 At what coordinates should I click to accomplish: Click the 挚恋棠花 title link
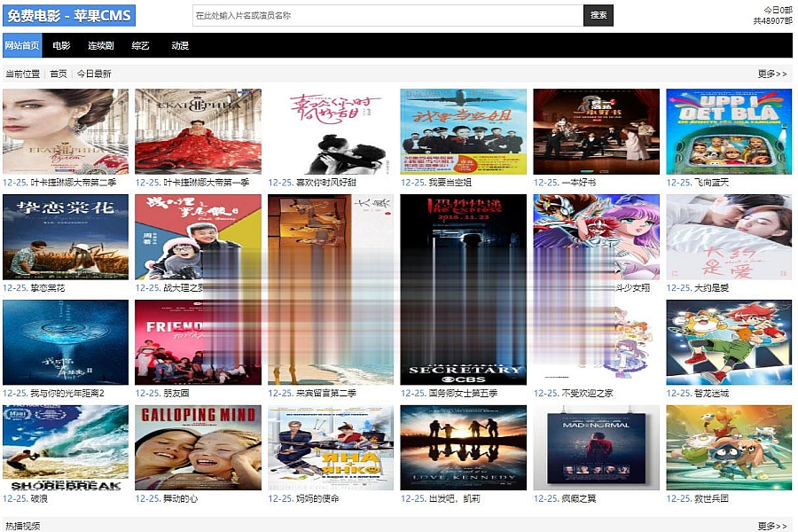[x=48, y=287]
